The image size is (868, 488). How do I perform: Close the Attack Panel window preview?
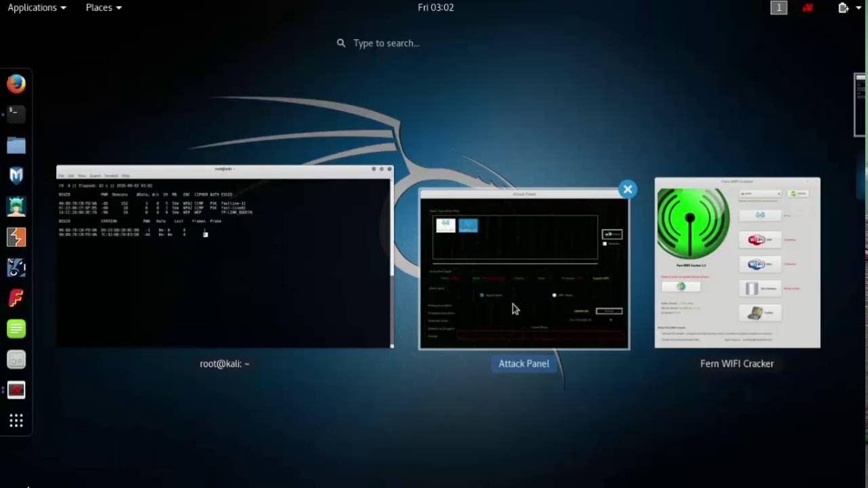click(628, 190)
